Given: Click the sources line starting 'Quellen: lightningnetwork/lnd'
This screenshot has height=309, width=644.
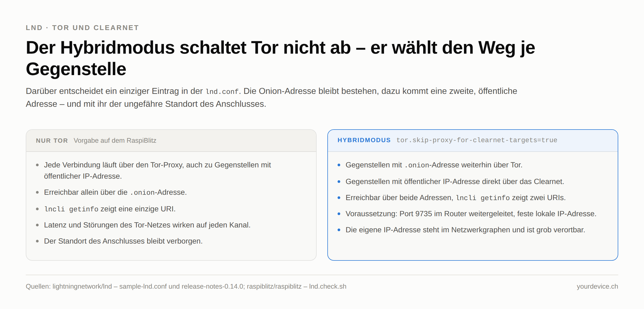Looking at the screenshot, I should point(186,286).
